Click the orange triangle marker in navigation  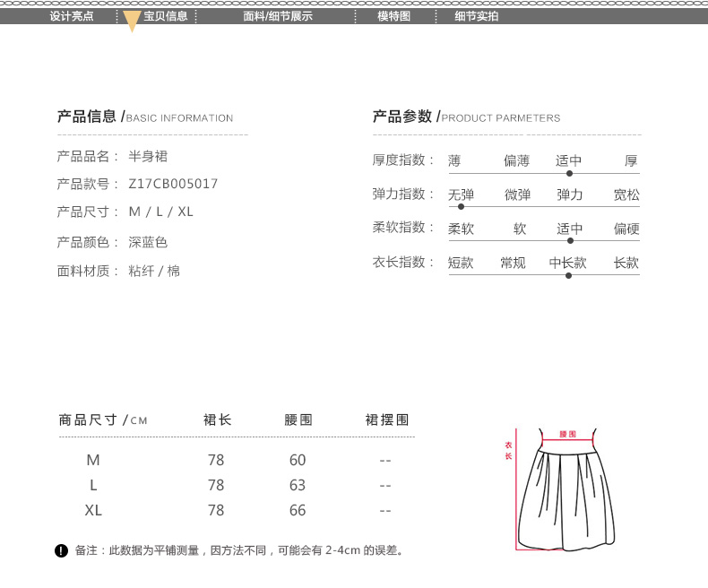click(x=132, y=22)
